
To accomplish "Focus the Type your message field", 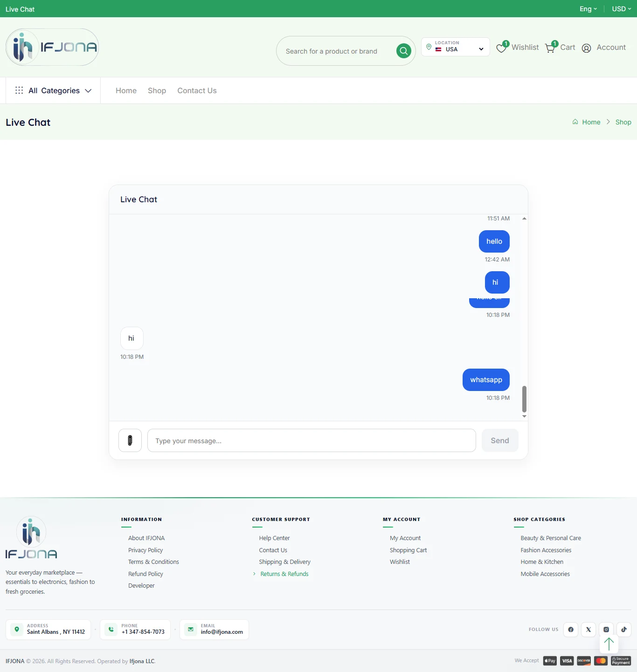I will coord(312,440).
